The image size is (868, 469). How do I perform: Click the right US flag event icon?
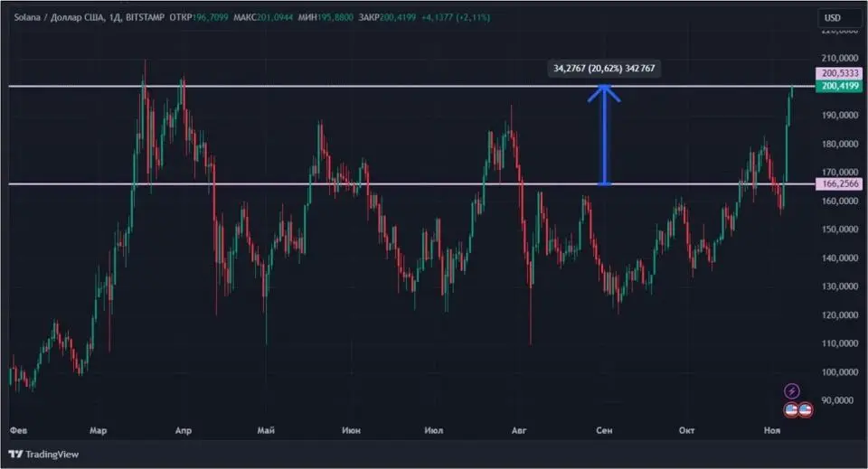tap(805, 409)
